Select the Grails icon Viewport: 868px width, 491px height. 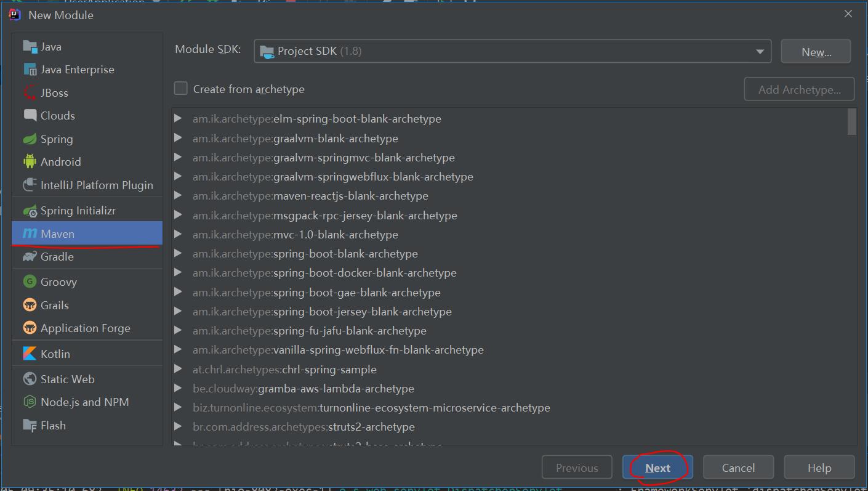[x=30, y=306]
